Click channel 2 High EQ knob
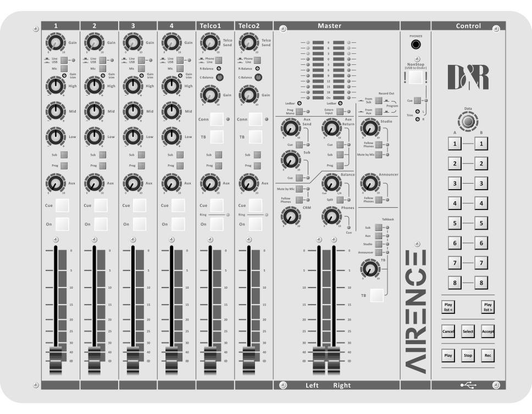 pos(95,86)
